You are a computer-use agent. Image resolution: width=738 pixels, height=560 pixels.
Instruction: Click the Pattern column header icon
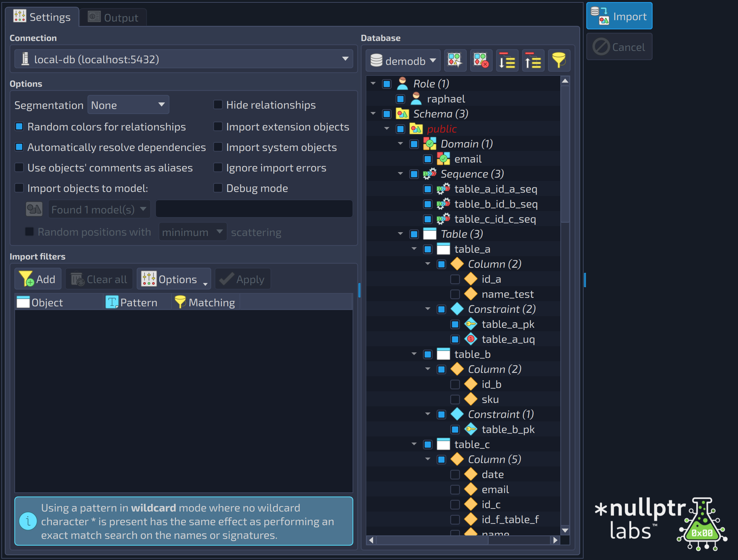click(112, 302)
